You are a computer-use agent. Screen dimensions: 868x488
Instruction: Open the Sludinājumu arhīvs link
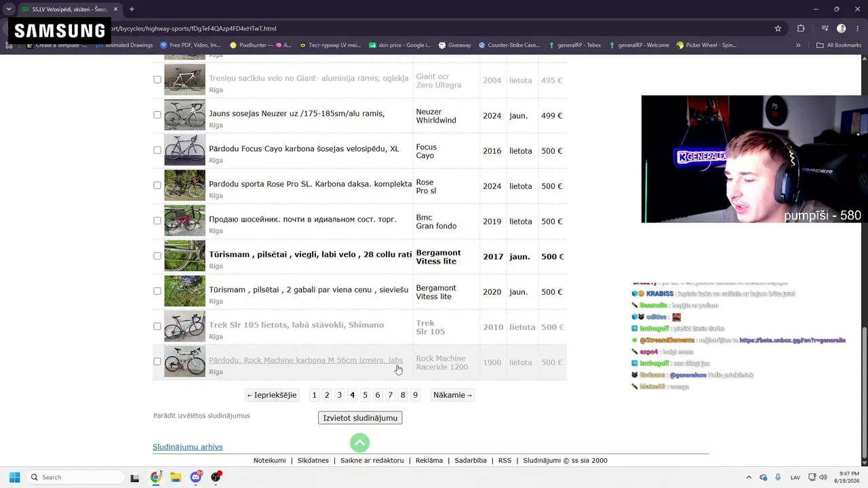click(x=188, y=447)
